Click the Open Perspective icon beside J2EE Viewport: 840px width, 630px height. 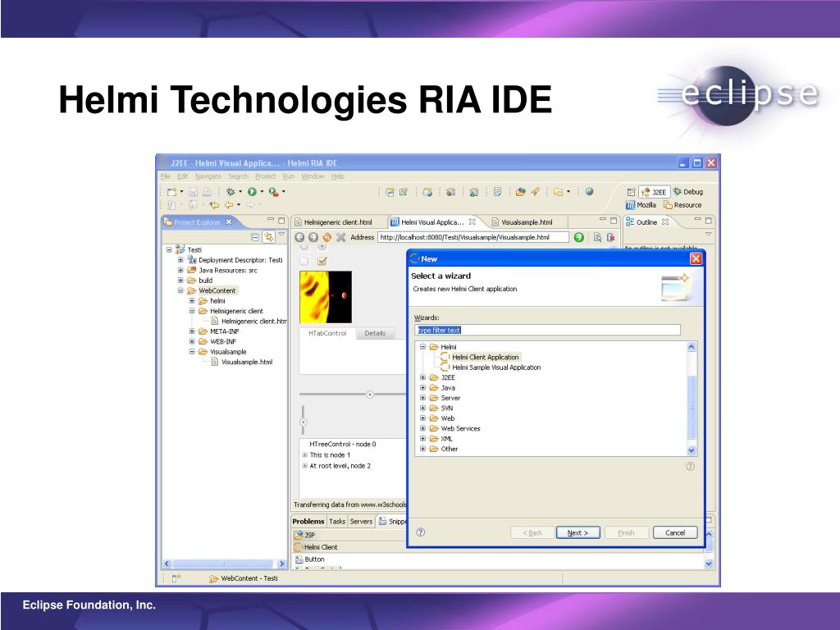pos(631,192)
